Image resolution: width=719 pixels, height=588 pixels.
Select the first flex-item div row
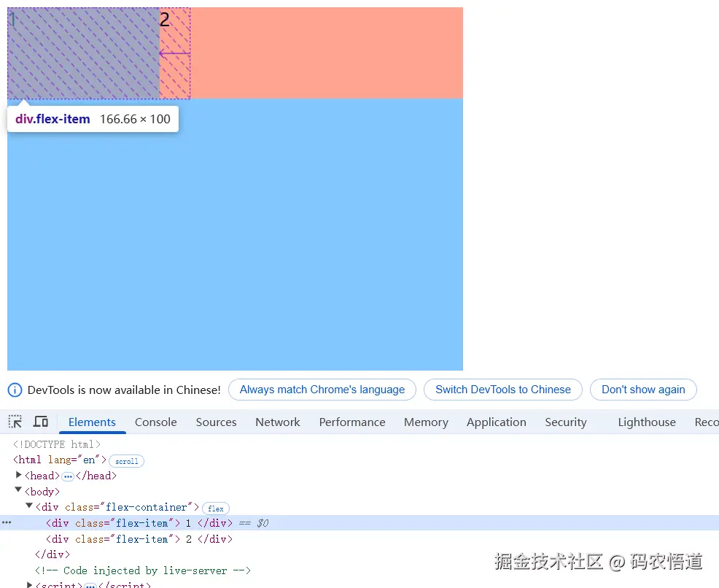pyautogui.click(x=359, y=523)
